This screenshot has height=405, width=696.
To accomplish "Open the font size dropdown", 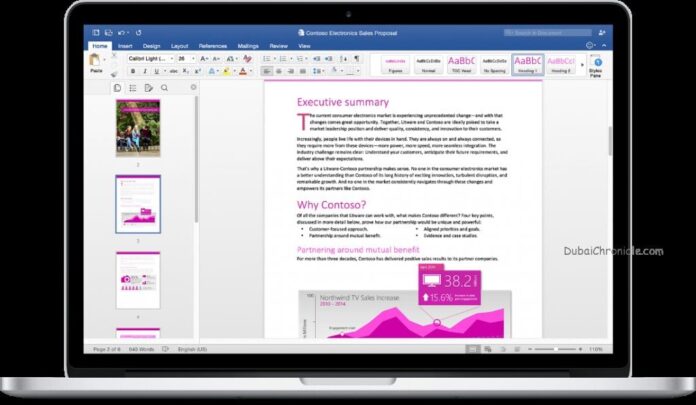I will coord(193,59).
